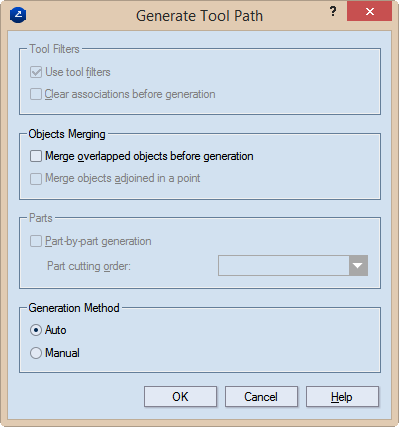Screen dimensions: 399x427
Task: Click the Merge overlapped objects label text
Action: [x=149, y=156]
